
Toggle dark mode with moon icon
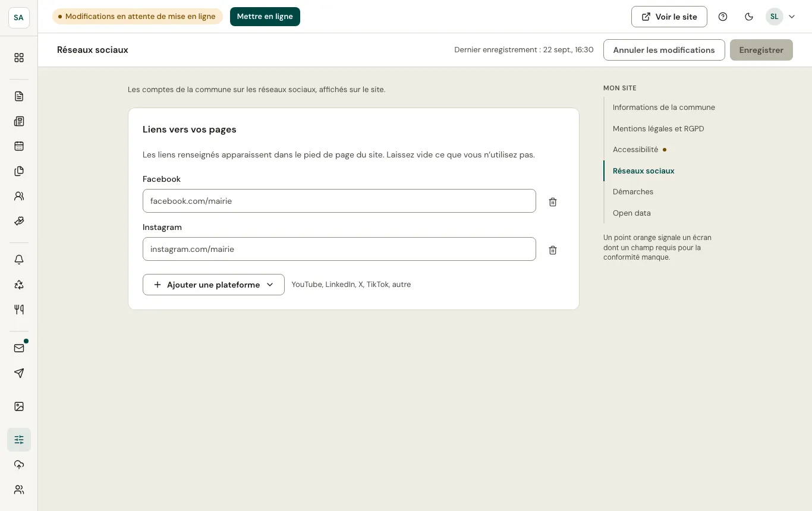coord(749,17)
